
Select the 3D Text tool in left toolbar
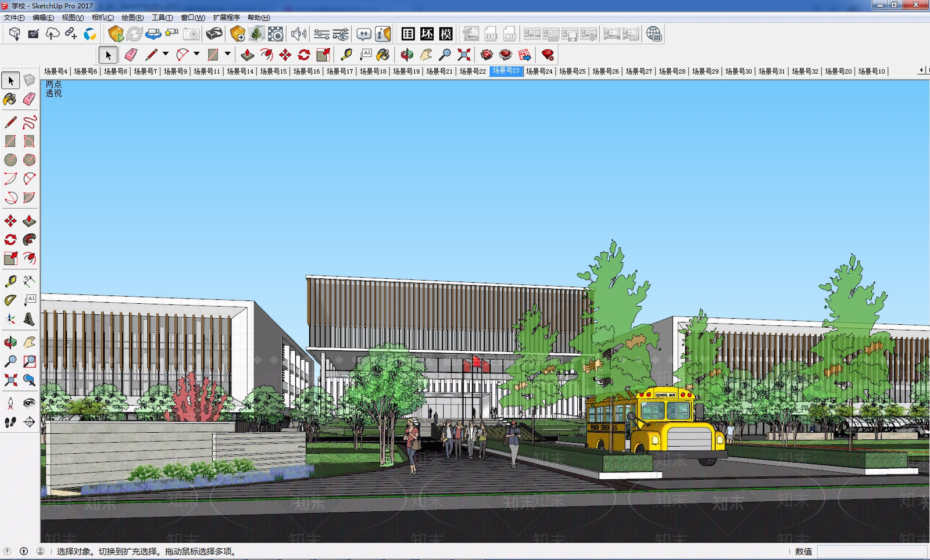pos(29,318)
